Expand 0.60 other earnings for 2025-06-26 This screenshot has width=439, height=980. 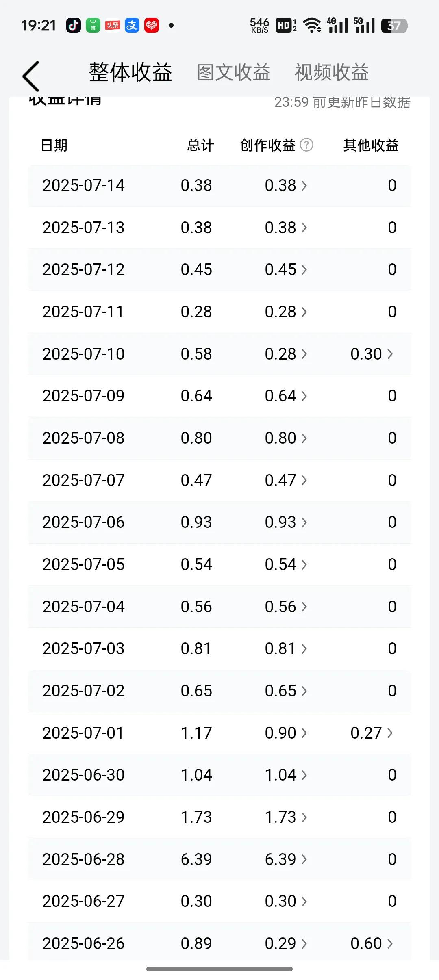point(372,943)
